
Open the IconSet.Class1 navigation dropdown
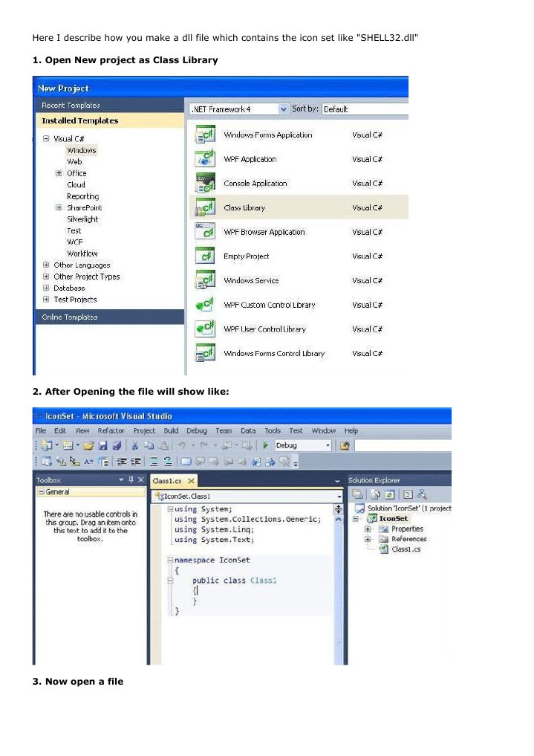click(x=339, y=496)
